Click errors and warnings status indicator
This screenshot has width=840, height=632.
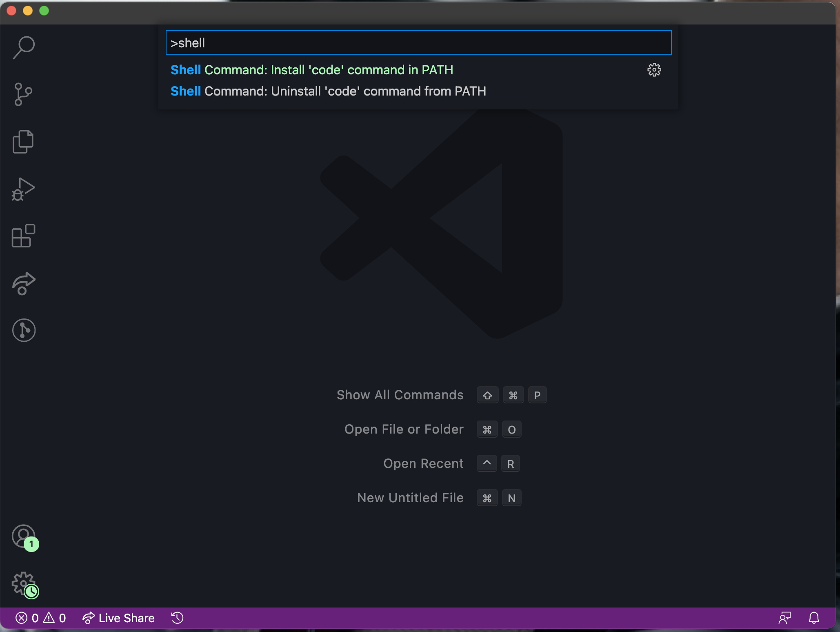click(41, 618)
